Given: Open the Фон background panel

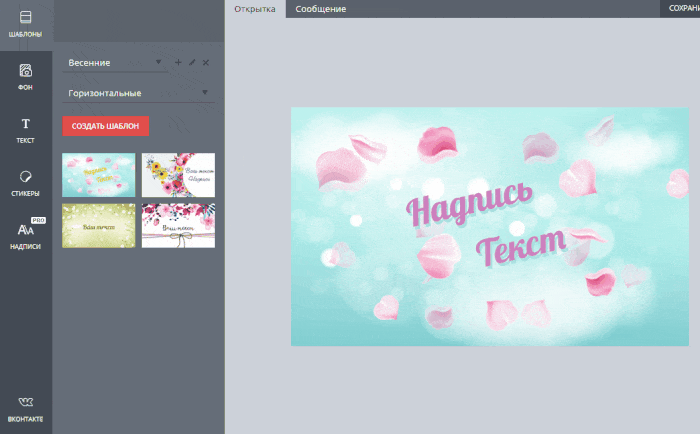Looking at the screenshot, I should point(25,77).
